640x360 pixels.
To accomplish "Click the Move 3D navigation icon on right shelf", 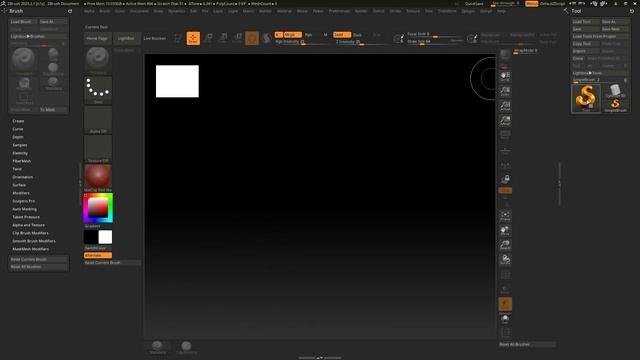I will pos(505,231).
